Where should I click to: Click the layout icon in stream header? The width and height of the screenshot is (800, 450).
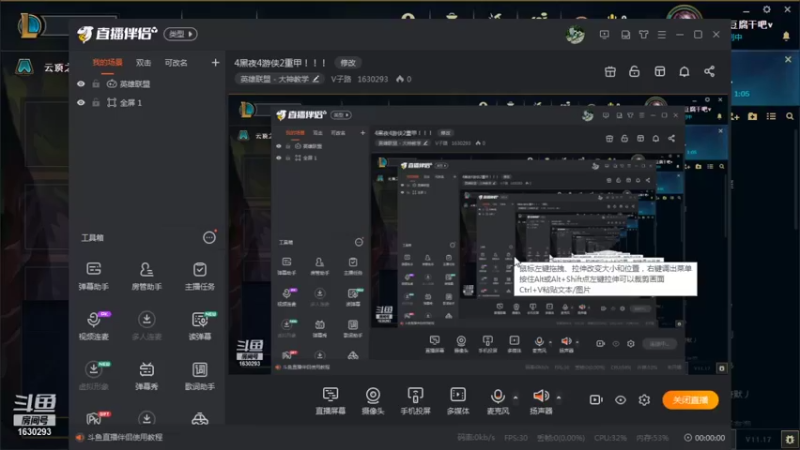tap(660, 71)
